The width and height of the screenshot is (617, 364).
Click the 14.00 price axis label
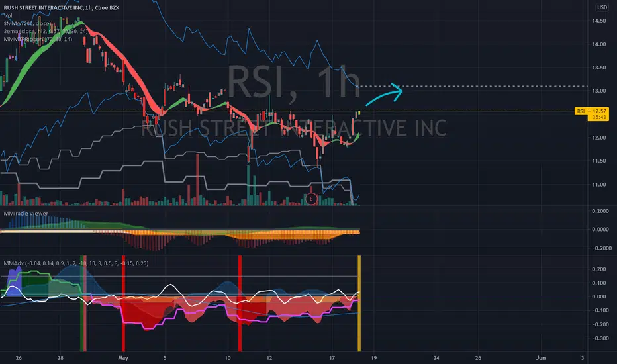pyautogui.click(x=599, y=44)
